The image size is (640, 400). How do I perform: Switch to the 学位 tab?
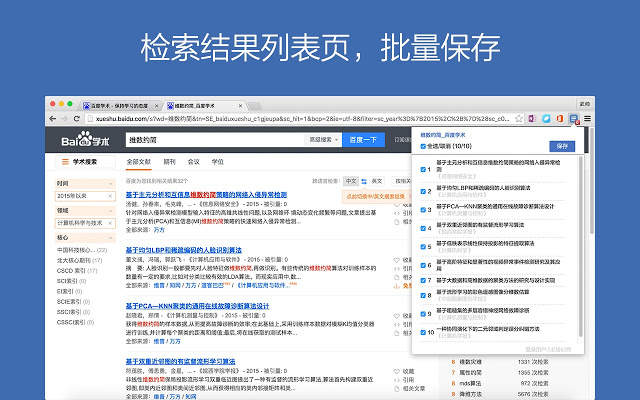coord(218,162)
